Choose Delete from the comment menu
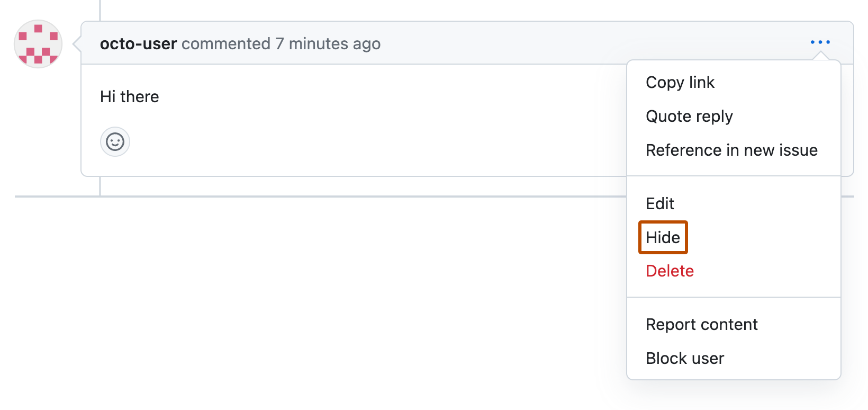This screenshot has height=410, width=868. [669, 271]
